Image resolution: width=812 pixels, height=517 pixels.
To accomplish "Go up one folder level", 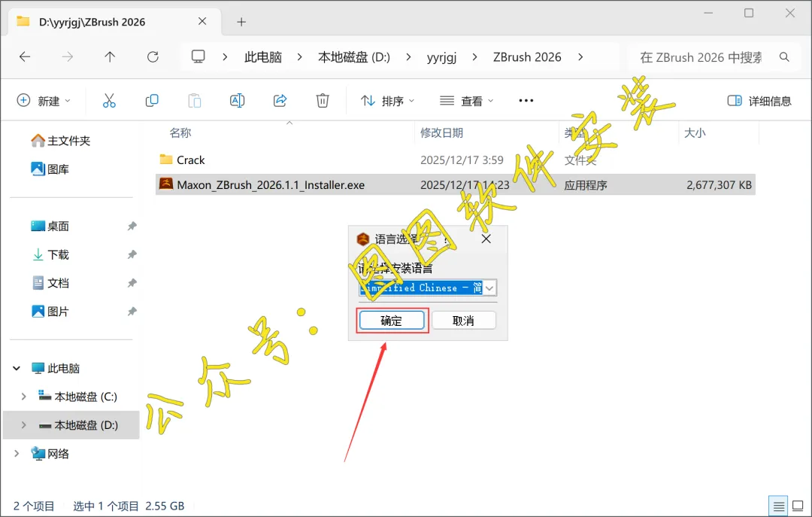I will tap(110, 57).
